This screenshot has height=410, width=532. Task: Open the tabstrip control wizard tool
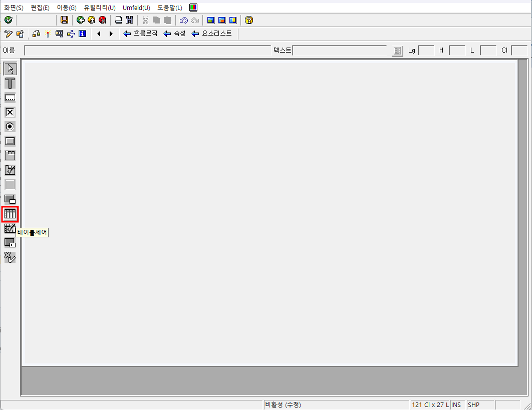pos(10,170)
